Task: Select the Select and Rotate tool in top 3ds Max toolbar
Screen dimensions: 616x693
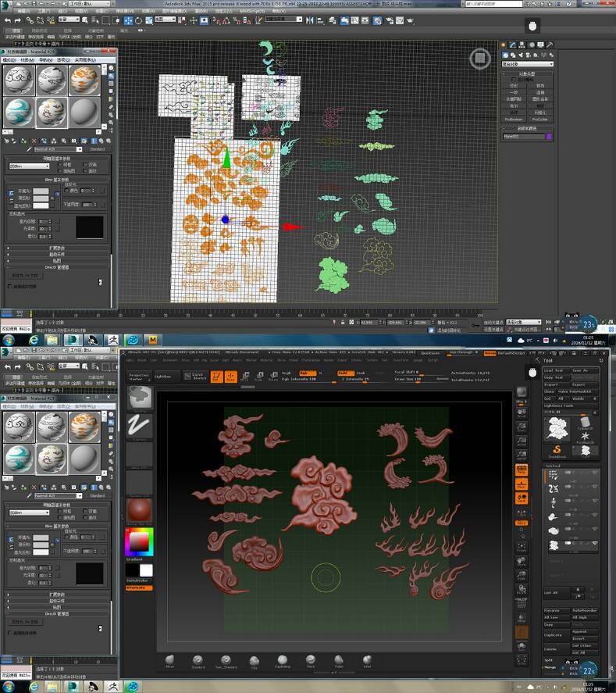Action: tap(138, 20)
